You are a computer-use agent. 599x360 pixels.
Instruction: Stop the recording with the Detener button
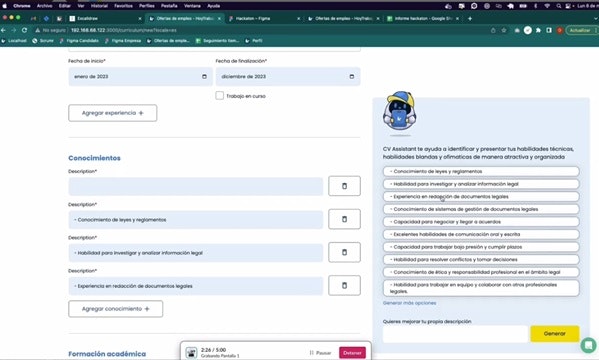pos(352,353)
